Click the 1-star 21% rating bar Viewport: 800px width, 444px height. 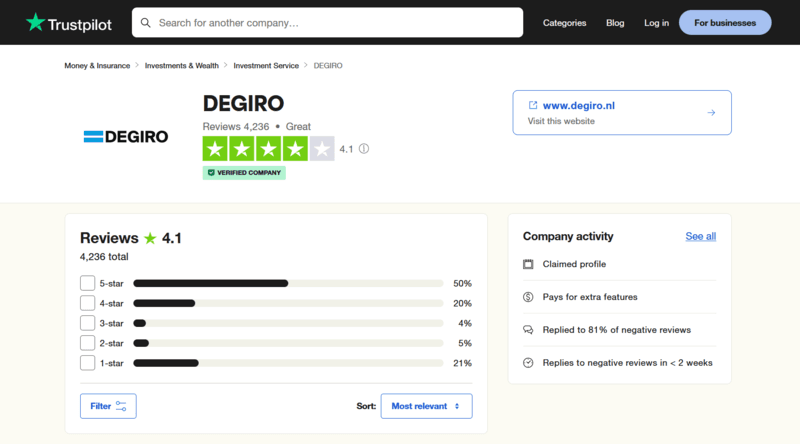pyautogui.click(x=288, y=363)
